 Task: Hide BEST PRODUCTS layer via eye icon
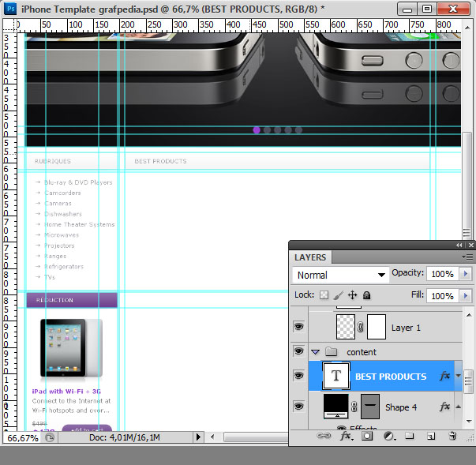298,376
